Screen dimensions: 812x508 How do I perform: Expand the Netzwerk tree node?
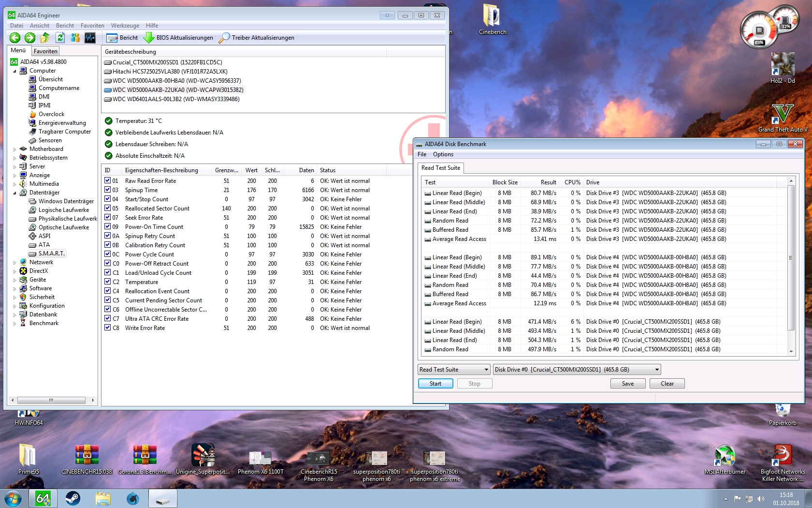(x=14, y=263)
